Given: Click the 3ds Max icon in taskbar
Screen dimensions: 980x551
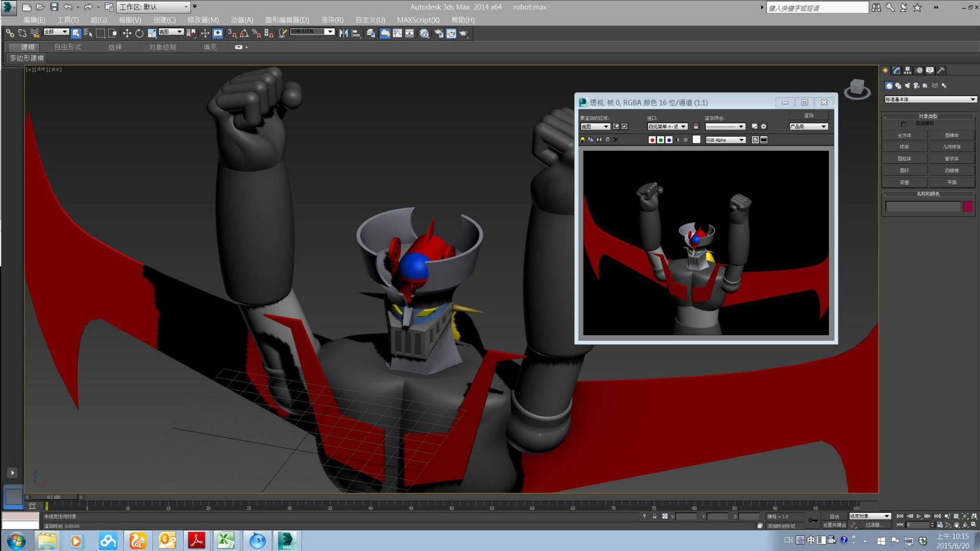Looking at the screenshot, I should (287, 541).
